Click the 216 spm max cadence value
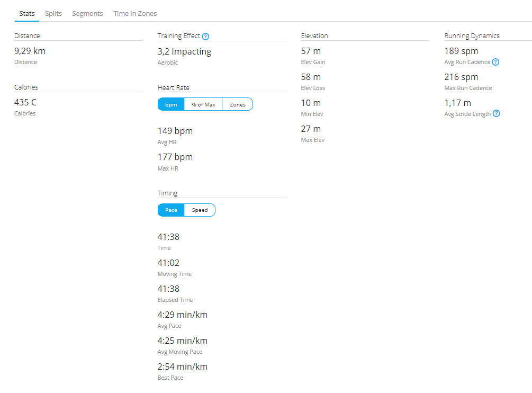This screenshot has width=532, height=393. point(462,77)
